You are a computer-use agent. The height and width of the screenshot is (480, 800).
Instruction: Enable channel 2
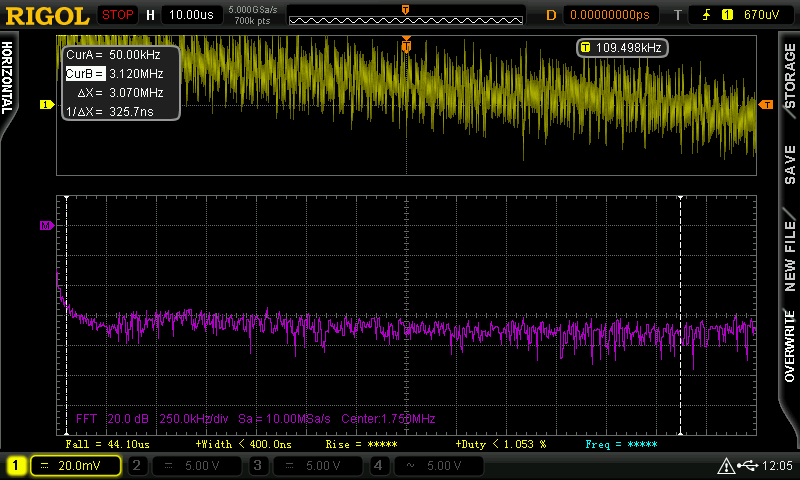[136, 465]
